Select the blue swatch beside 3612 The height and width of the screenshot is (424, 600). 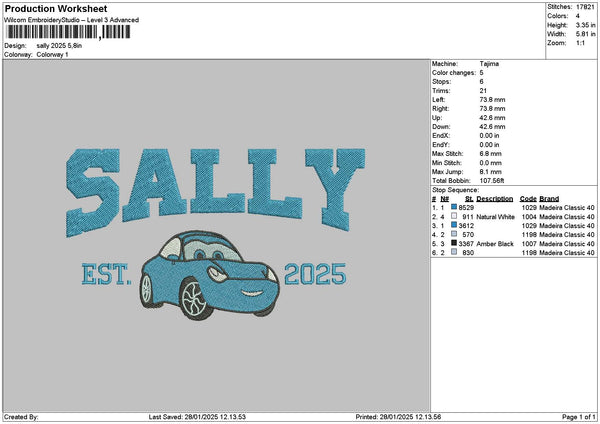point(455,225)
